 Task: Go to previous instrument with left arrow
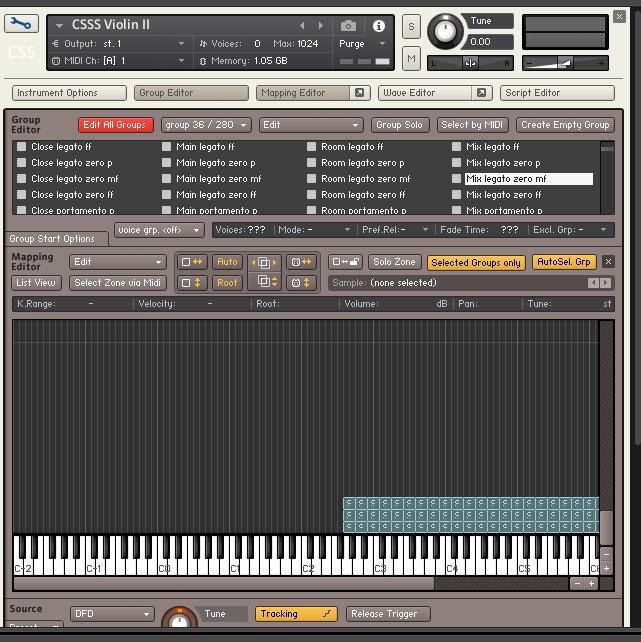[x=302, y=25]
